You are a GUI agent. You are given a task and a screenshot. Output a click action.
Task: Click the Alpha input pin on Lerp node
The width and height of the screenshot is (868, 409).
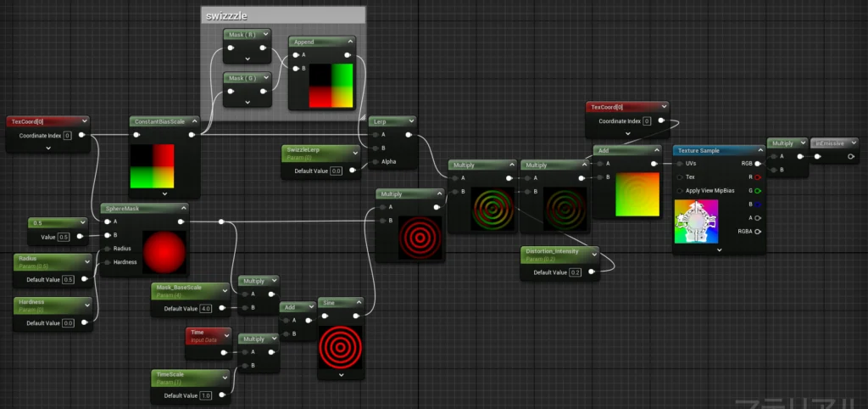374,162
